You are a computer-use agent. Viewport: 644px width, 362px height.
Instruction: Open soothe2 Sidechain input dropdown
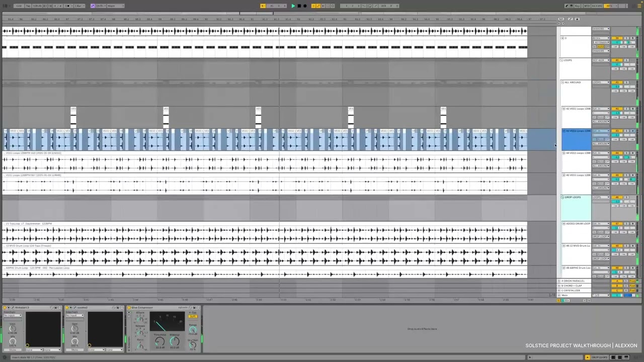(x=74, y=315)
